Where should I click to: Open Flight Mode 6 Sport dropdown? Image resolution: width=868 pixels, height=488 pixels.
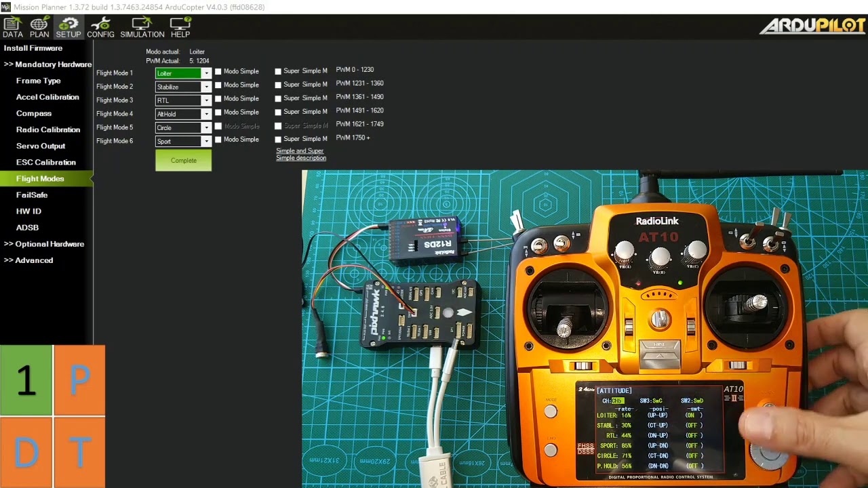click(184, 141)
